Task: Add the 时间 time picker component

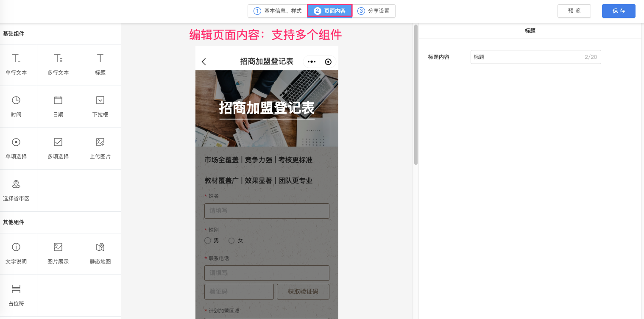Action: [x=16, y=107]
